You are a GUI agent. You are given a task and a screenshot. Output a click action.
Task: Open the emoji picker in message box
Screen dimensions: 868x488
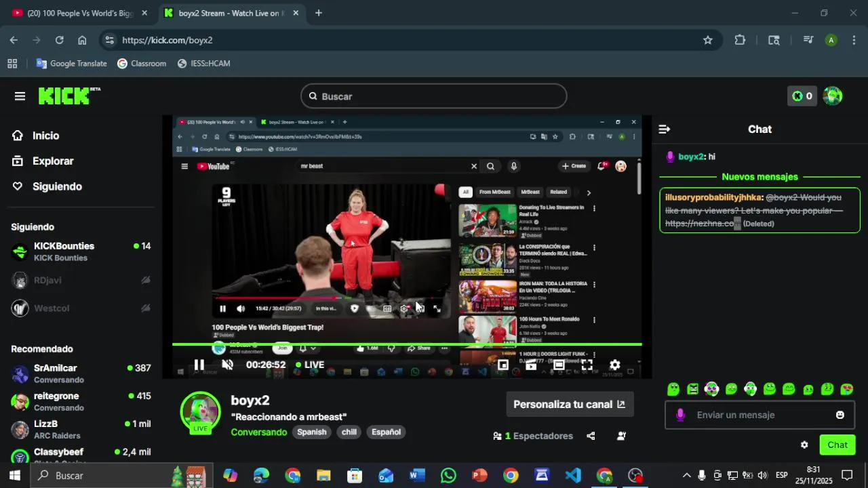pyautogui.click(x=840, y=415)
